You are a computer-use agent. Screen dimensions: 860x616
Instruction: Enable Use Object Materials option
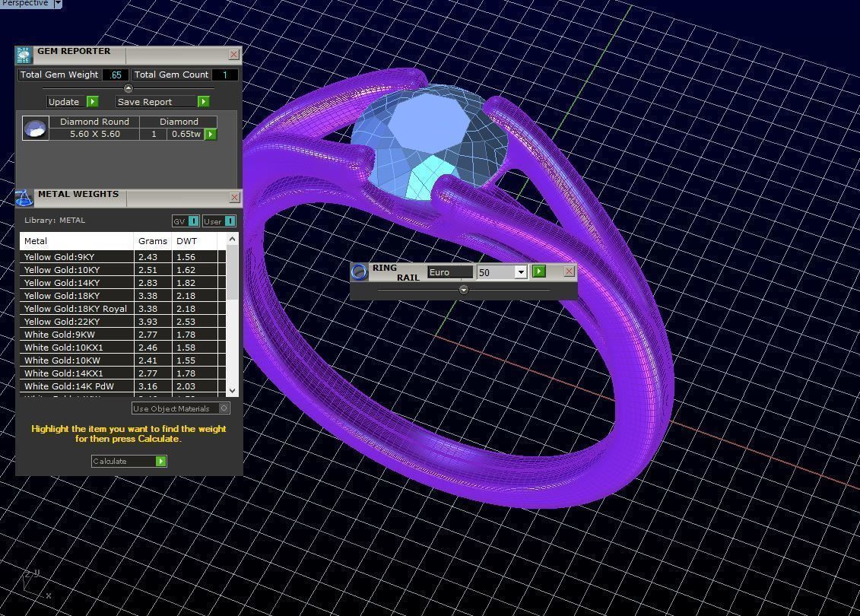point(224,408)
